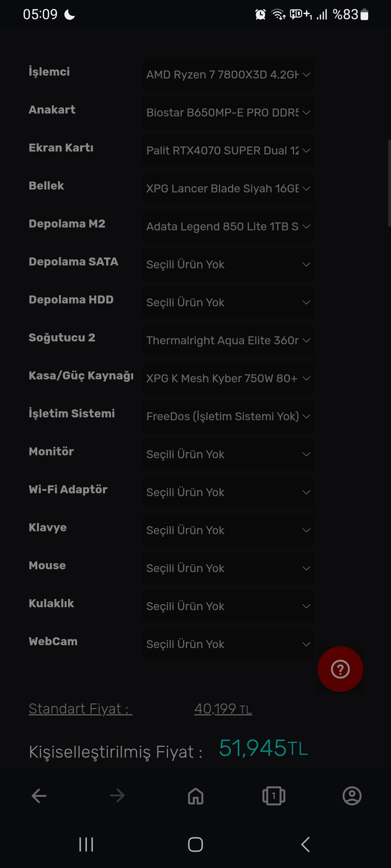Expand the Soğutucu 2 cooler dropdown
This screenshot has width=391, height=868.
[x=228, y=341]
